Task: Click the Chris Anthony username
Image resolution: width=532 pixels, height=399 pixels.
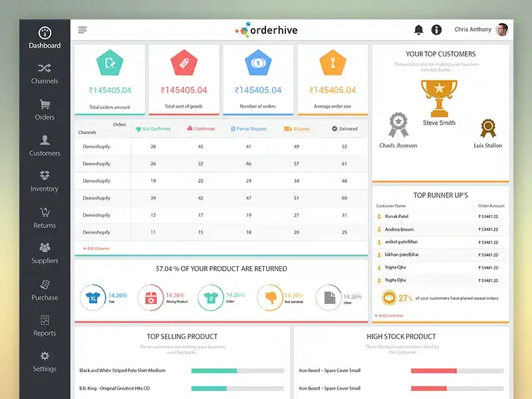Action: pyautogui.click(x=473, y=29)
